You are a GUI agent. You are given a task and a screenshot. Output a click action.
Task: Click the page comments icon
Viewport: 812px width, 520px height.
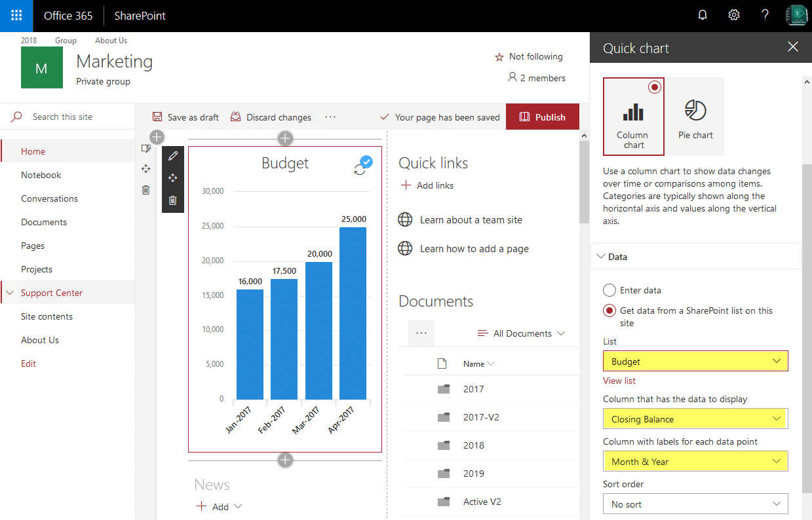145,148
